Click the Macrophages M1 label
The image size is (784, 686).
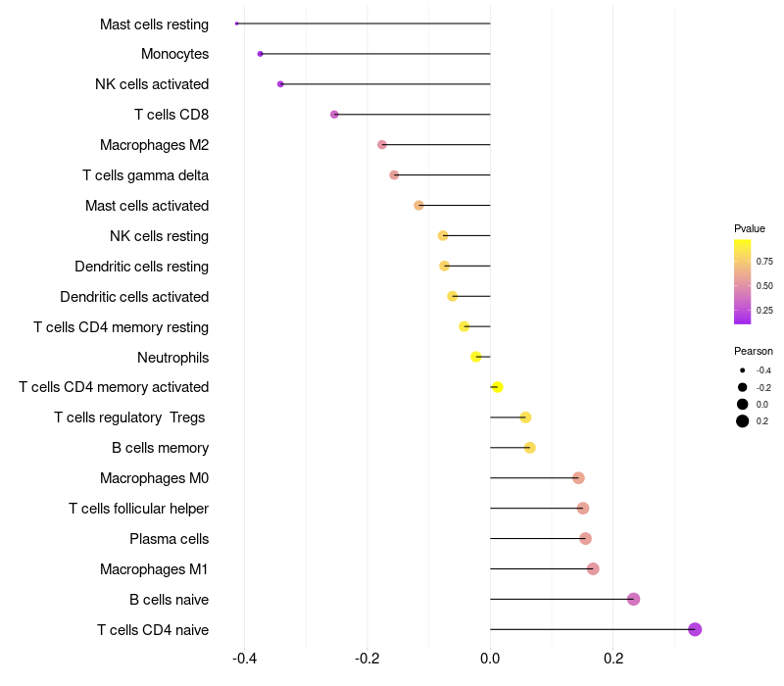pyautogui.click(x=154, y=569)
